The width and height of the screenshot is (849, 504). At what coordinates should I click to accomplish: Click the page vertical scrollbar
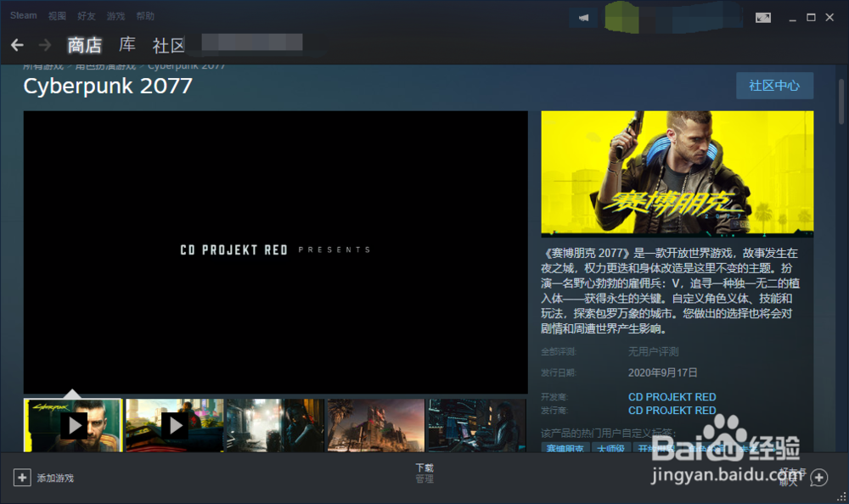click(x=841, y=102)
